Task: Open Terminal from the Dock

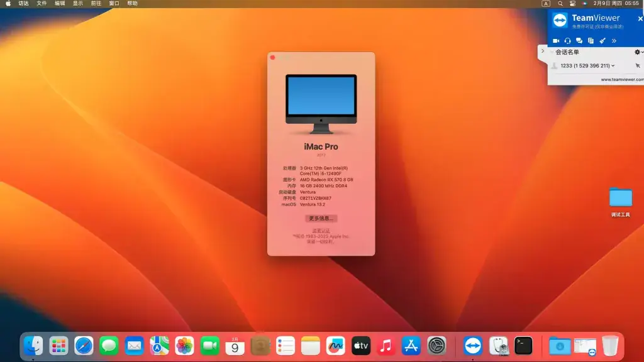Action: pyautogui.click(x=524, y=346)
